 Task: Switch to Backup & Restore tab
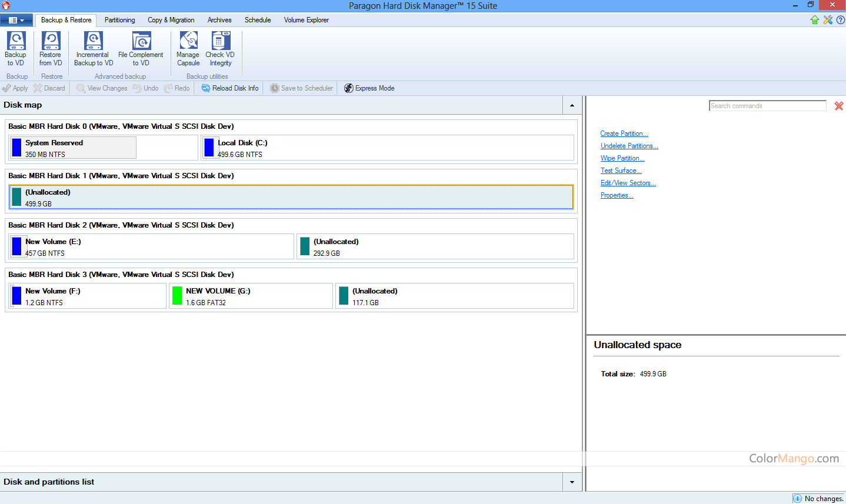point(66,20)
